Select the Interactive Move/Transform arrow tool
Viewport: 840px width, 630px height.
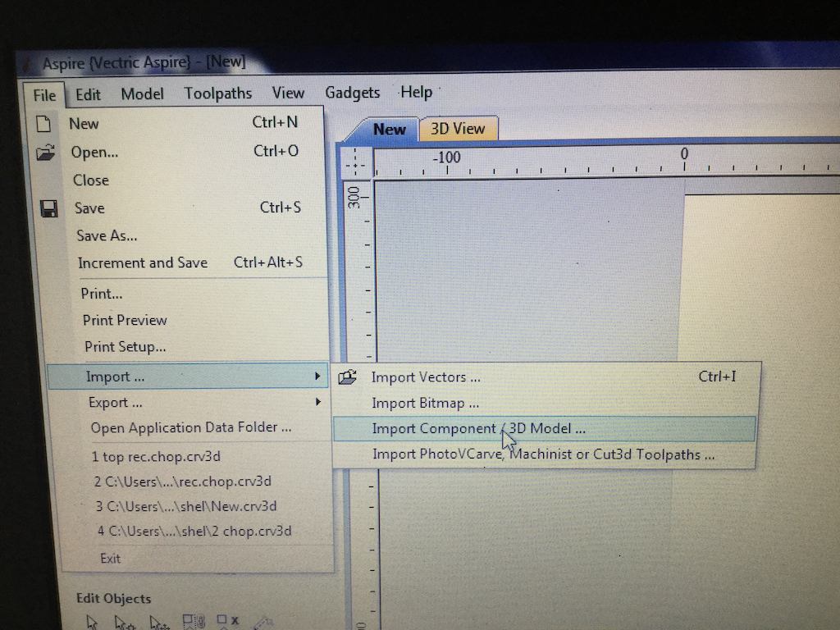coord(160,623)
